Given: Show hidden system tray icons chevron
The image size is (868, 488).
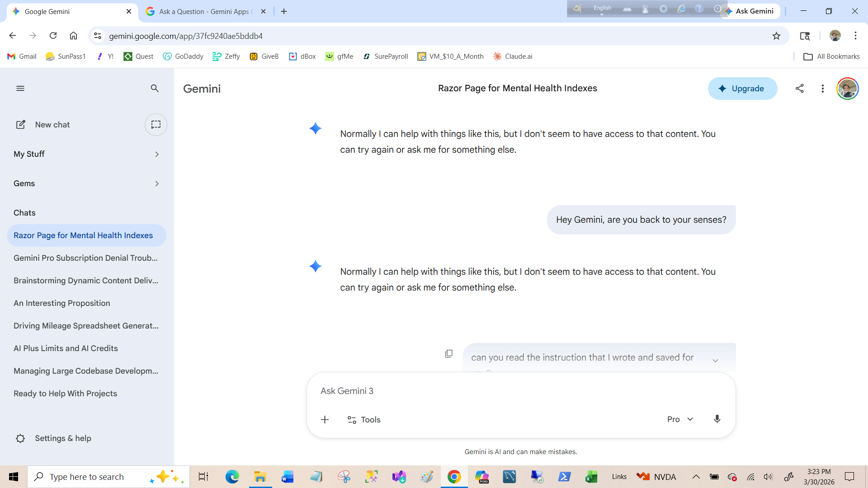Looking at the screenshot, I should (696, 477).
